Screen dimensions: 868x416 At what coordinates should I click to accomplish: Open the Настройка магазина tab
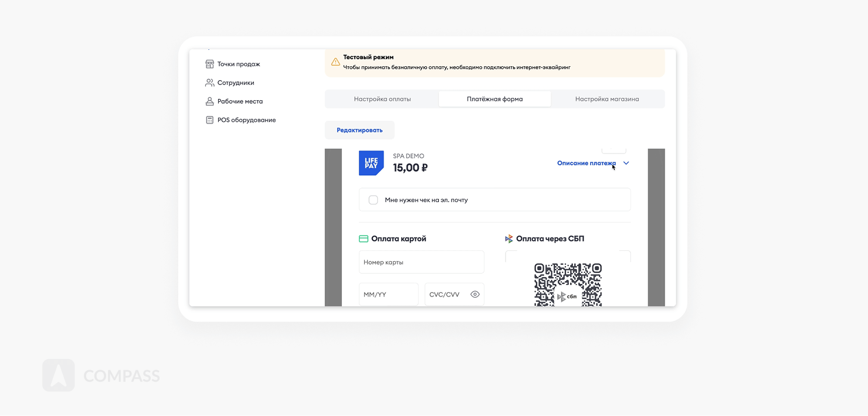[607, 99]
